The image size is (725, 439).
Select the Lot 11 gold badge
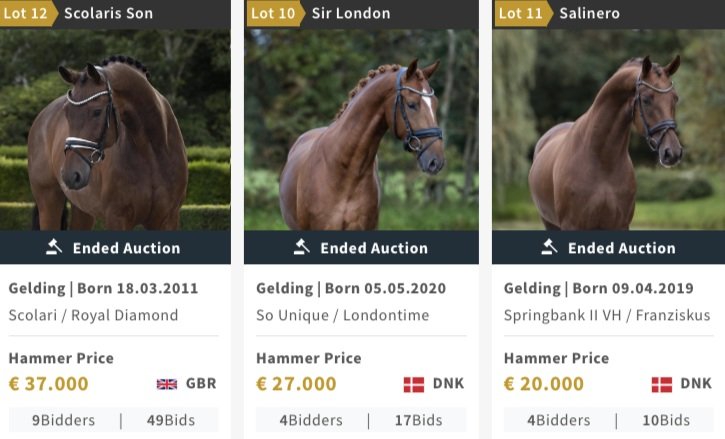tap(524, 13)
